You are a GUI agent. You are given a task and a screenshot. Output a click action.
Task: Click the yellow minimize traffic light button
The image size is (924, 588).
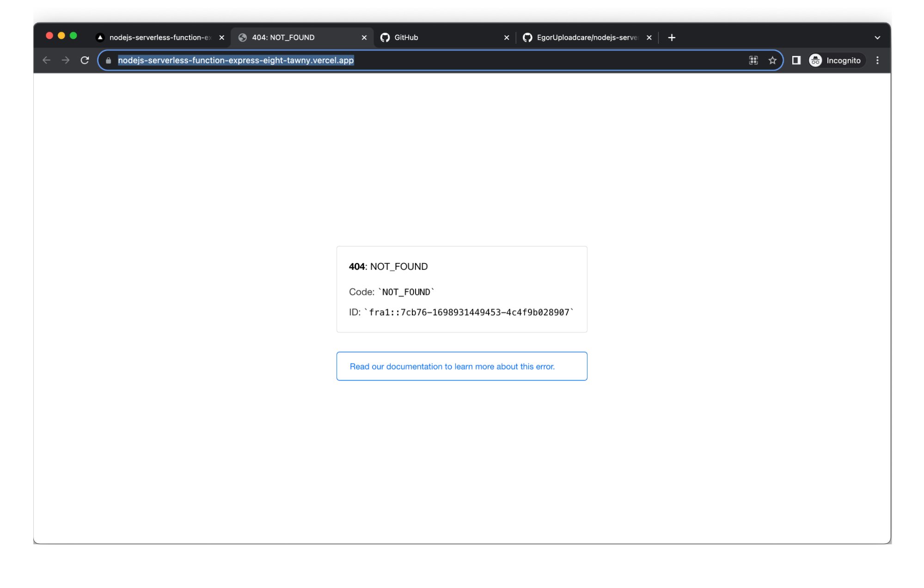coord(61,35)
